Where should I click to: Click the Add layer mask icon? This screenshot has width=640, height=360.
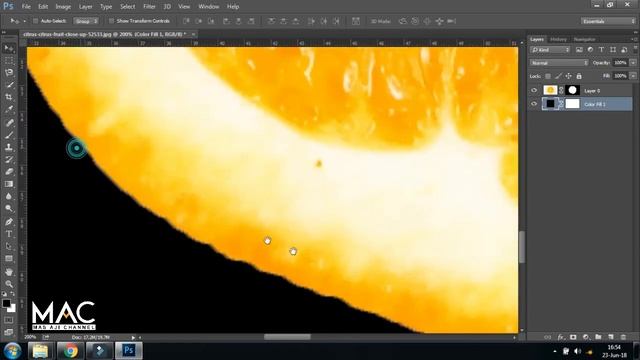tap(573, 337)
